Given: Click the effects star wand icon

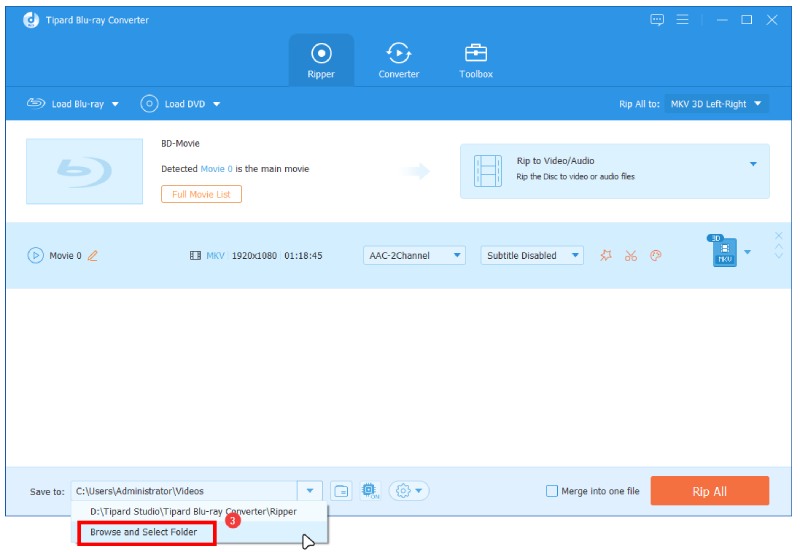Looking at the screenshot, I should pos(606,255).
